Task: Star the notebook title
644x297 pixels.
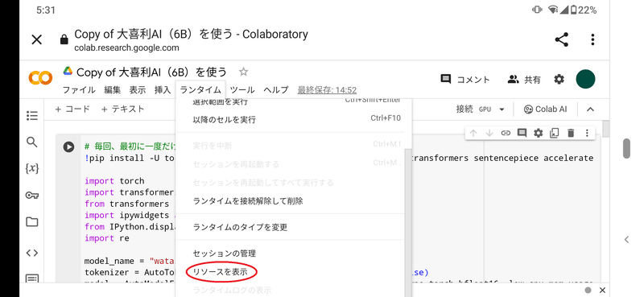Action: [x=244, y=72]
